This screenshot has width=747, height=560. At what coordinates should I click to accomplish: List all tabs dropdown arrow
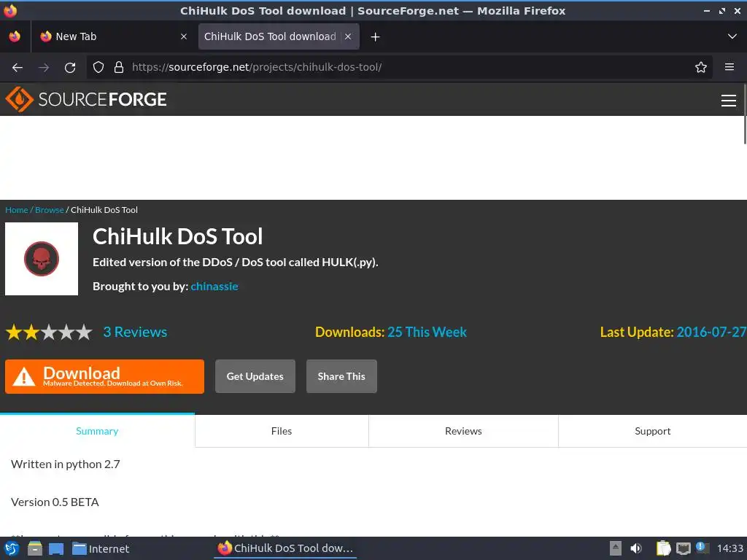(732, 36)
